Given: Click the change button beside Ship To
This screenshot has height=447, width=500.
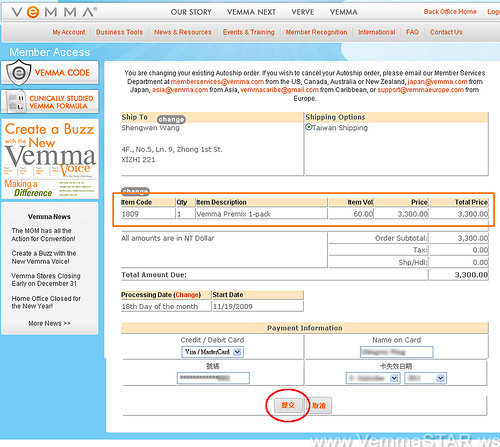Looking at the screenshot, I should [171, 119].
